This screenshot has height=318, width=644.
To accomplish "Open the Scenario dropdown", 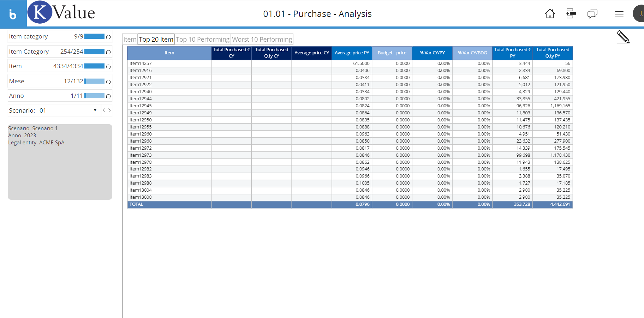I will (95, 110).
